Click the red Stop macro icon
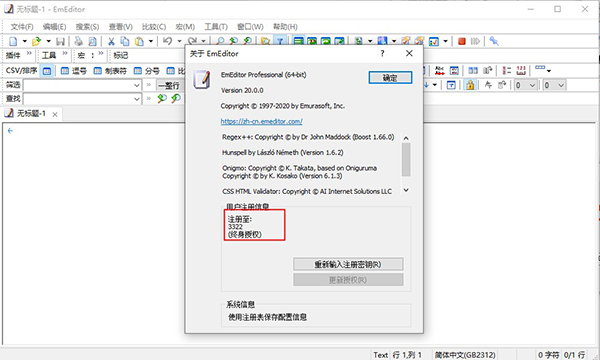The width and height of the screenshot is (600, 360). point(462,41)
